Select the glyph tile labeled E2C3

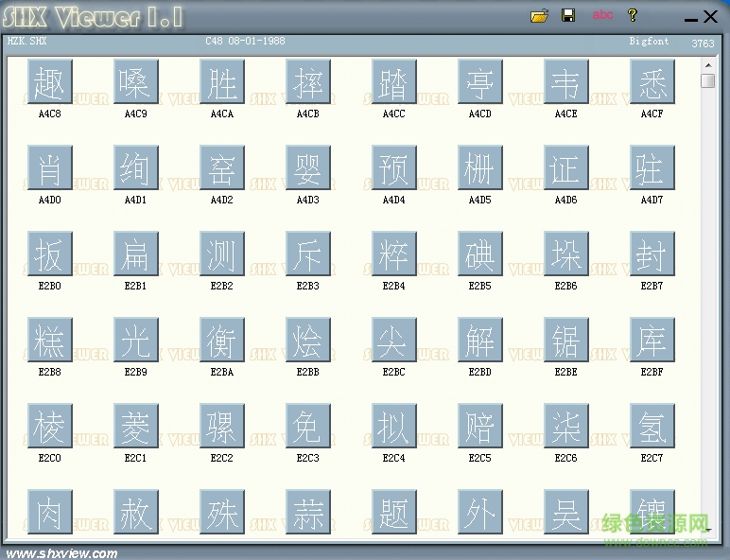click(307, 427)
